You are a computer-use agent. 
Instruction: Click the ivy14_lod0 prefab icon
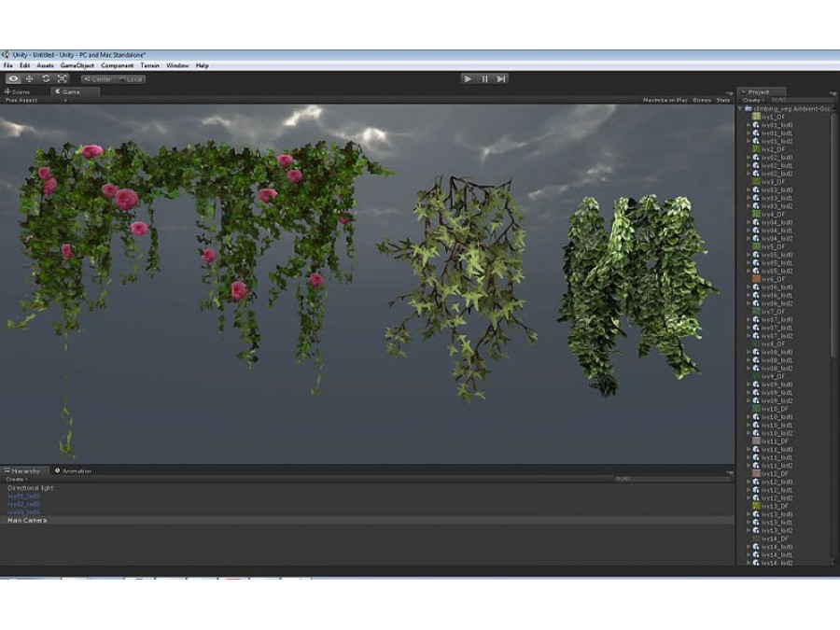coord(756,547)
